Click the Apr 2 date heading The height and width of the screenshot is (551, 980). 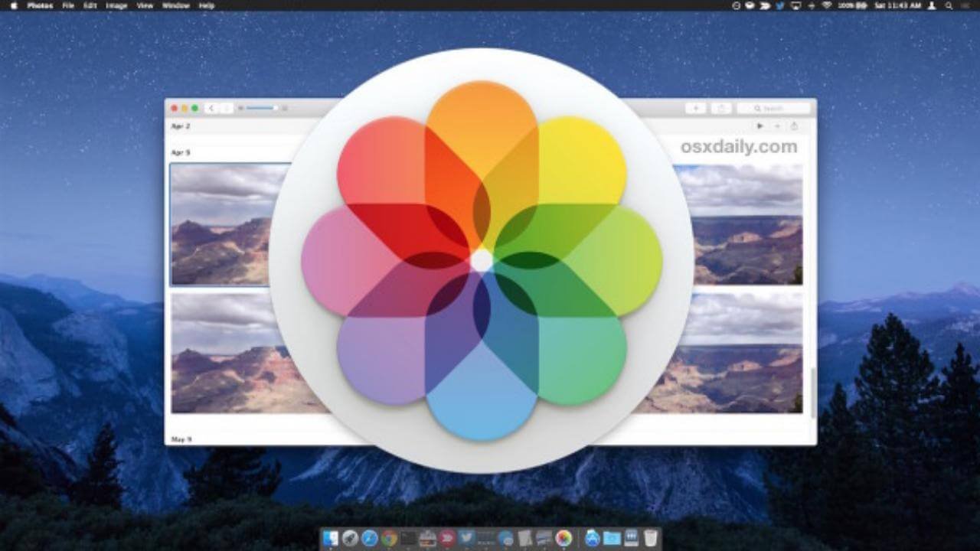tap(181, 126)
